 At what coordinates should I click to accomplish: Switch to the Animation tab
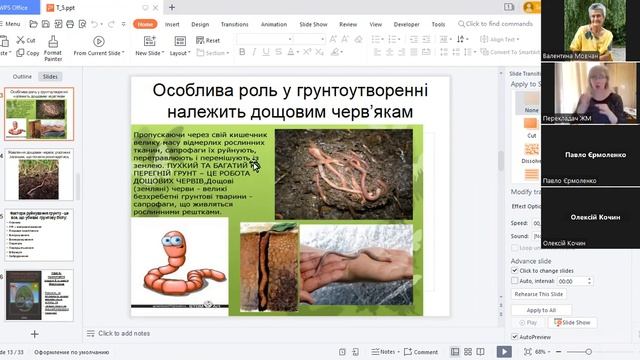[274, 24]
